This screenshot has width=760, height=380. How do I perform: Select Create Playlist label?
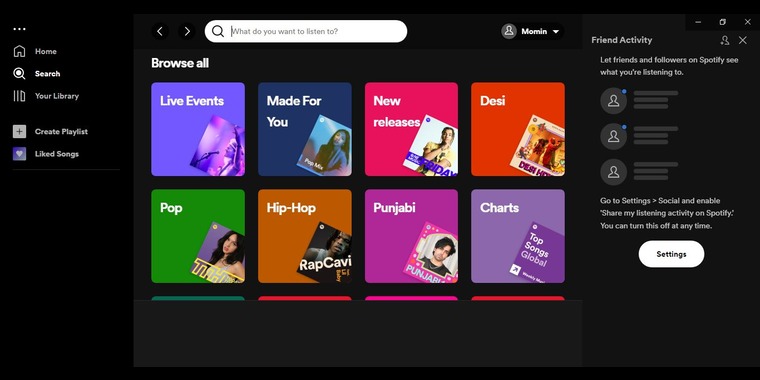coord(61,131)
